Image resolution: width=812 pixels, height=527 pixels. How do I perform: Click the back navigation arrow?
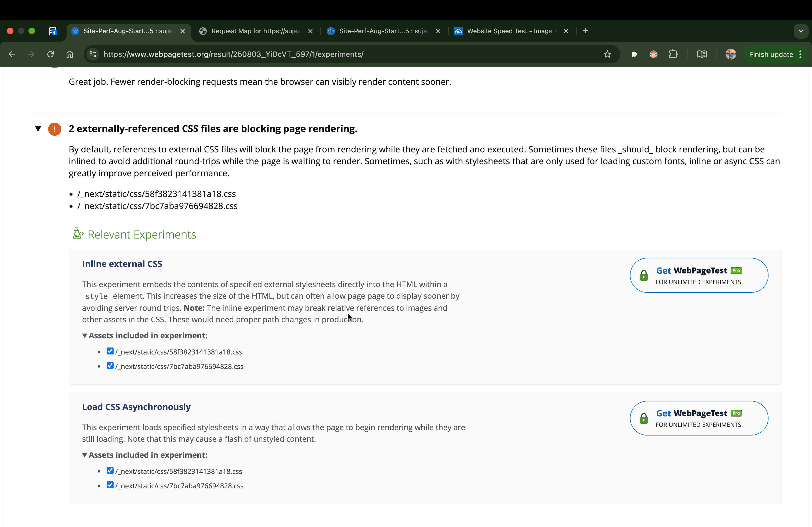tap(12, 54)
